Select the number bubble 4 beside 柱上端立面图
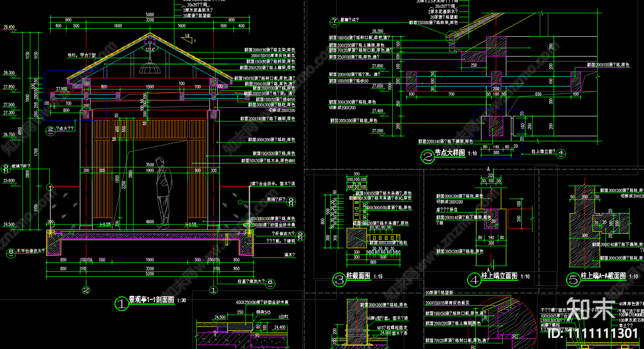 [x=474, y=280]
